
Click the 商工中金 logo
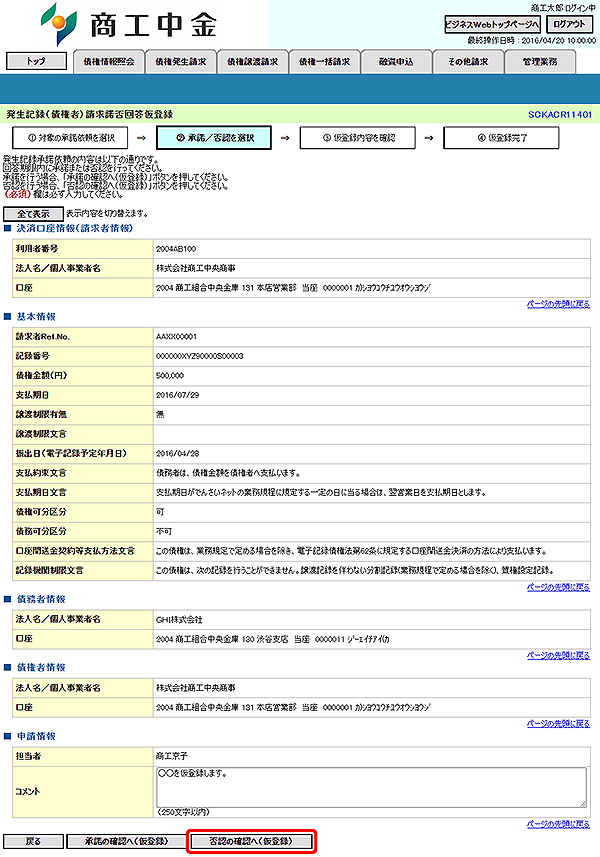pyautogui.click(x=130, y=25)
